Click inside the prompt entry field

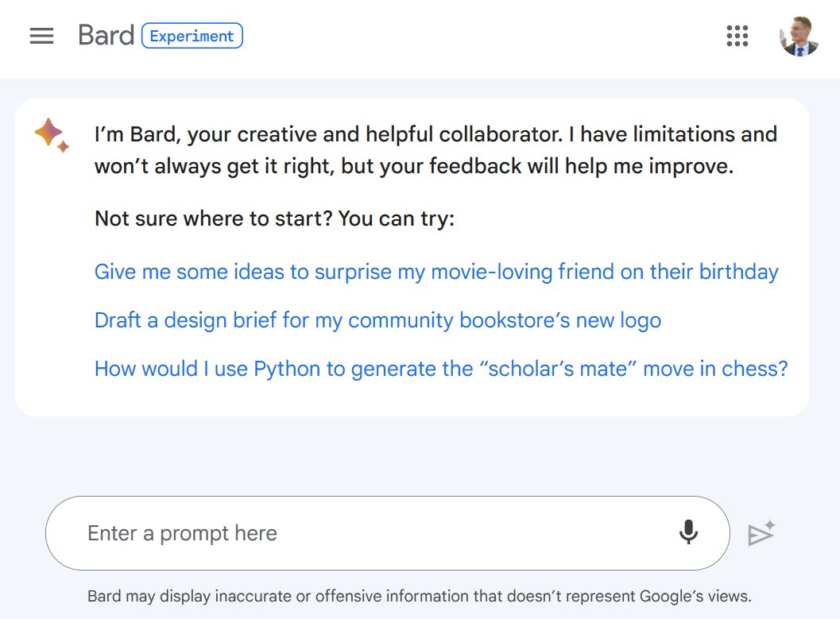pos(318,532)
